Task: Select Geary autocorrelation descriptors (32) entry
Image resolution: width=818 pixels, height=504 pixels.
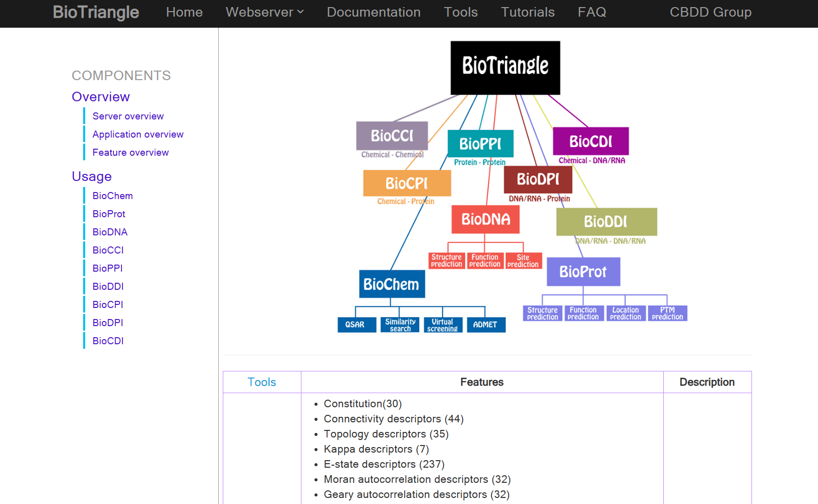Action: click(417, 494)
